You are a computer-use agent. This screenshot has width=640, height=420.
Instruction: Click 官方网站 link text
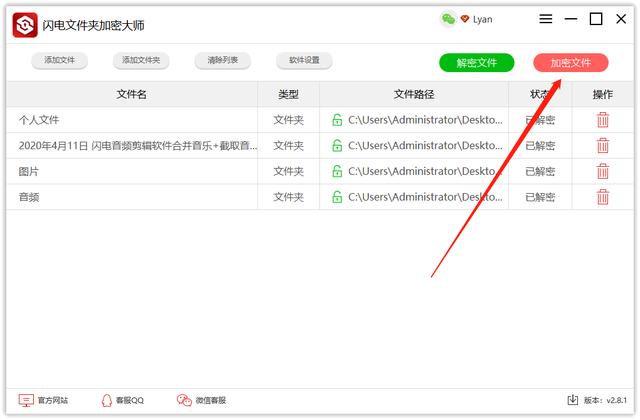(53, 400)
